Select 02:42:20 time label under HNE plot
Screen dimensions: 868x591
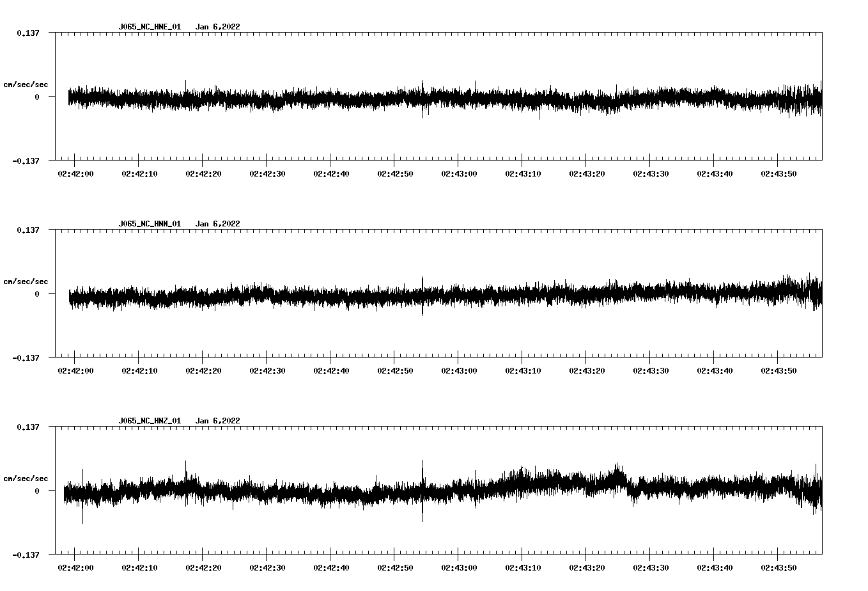pos(203,174)
